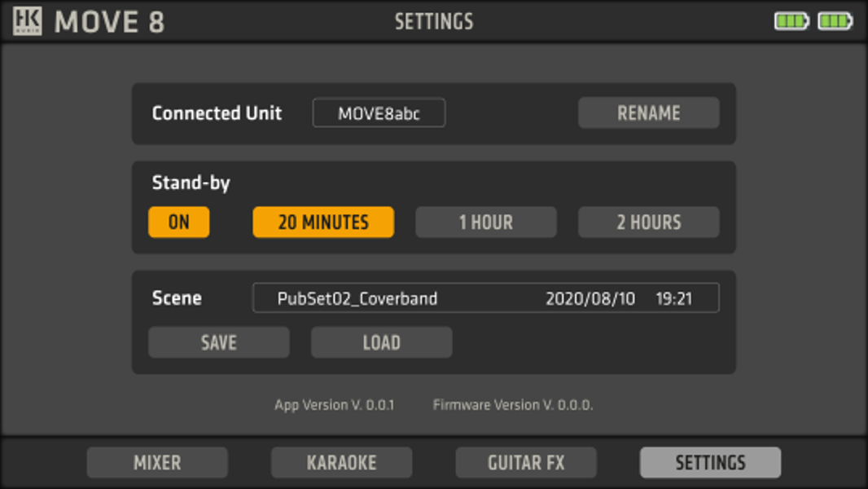Check the left battery indicator icon

[x=791, y=21]
